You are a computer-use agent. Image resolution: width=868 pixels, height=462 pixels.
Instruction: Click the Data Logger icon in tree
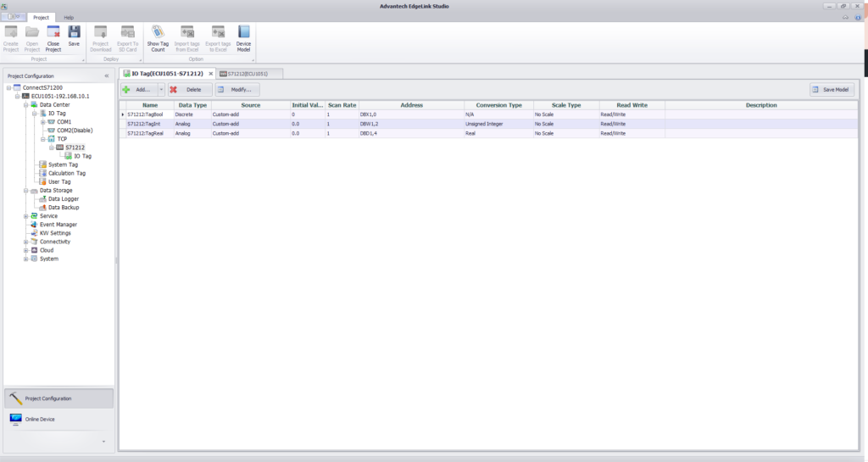(42, 198)
